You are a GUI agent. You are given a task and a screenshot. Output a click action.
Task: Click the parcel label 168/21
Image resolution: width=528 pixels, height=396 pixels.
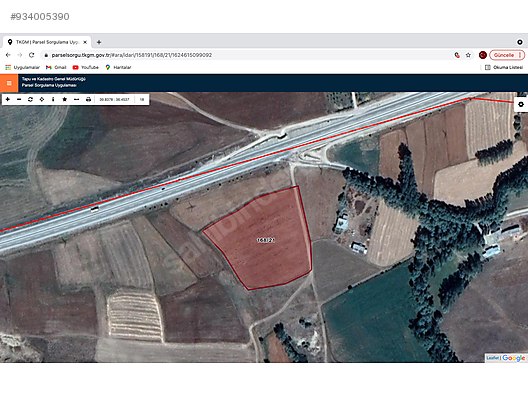point(266,240)
